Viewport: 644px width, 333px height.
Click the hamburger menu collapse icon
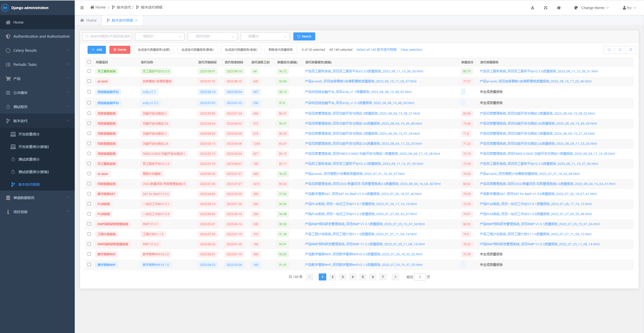coord(82,8)
